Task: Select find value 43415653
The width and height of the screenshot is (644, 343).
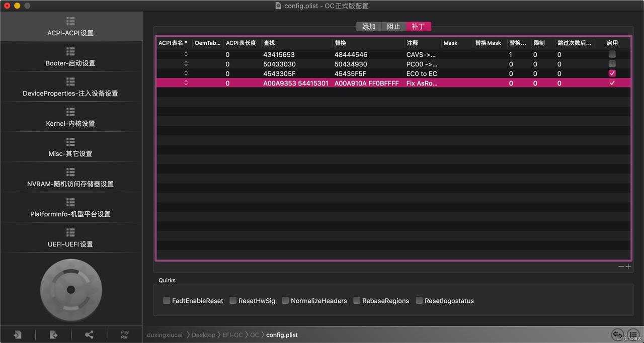Action: 279,54
